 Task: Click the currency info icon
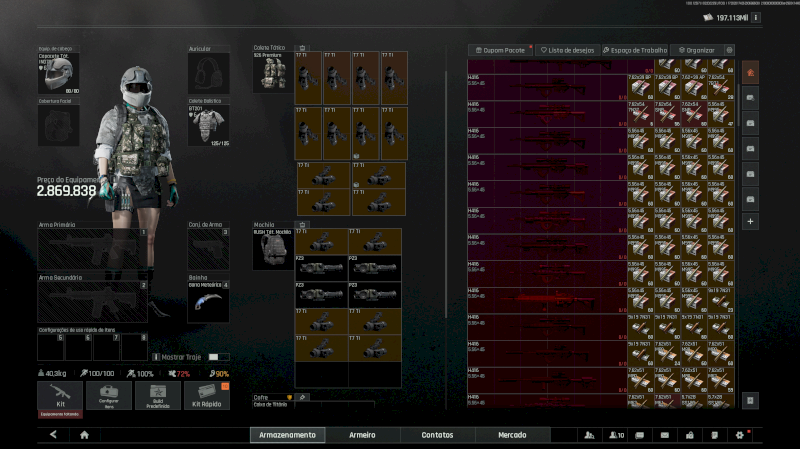click(755, 17)
